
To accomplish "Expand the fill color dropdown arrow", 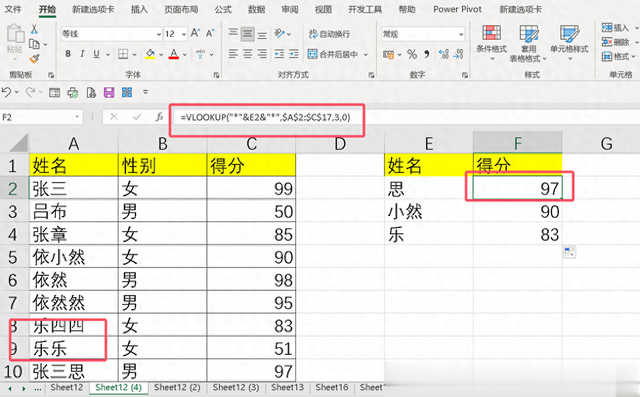I will coord(161,54).
